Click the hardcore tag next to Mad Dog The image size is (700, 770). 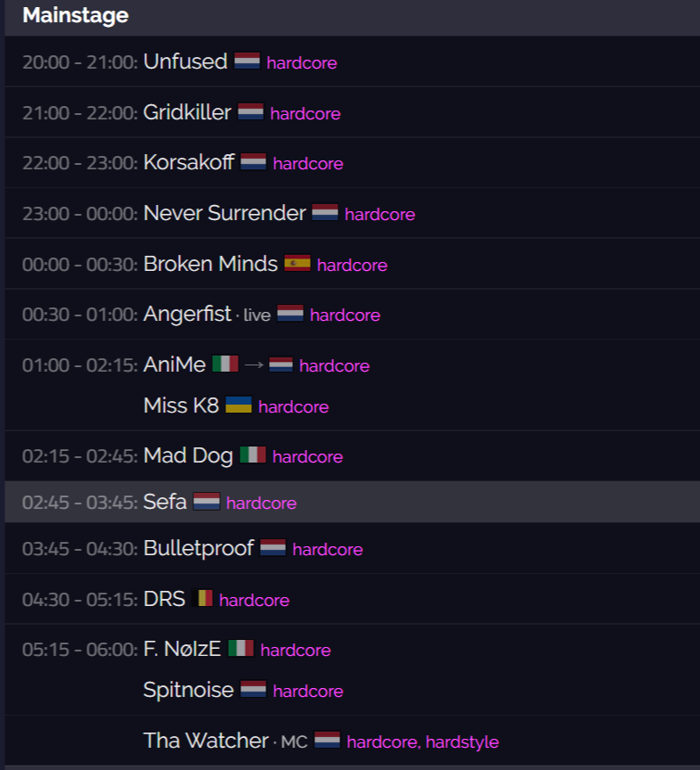pos(307,457)
